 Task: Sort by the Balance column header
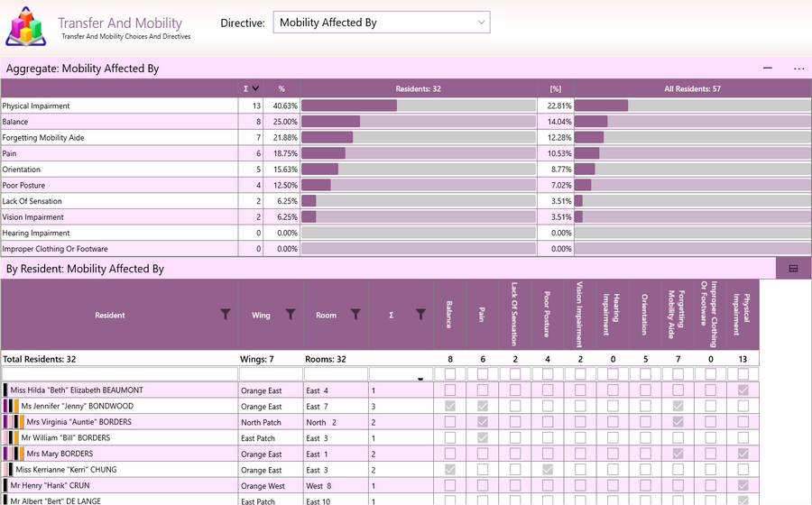point(449,315)
